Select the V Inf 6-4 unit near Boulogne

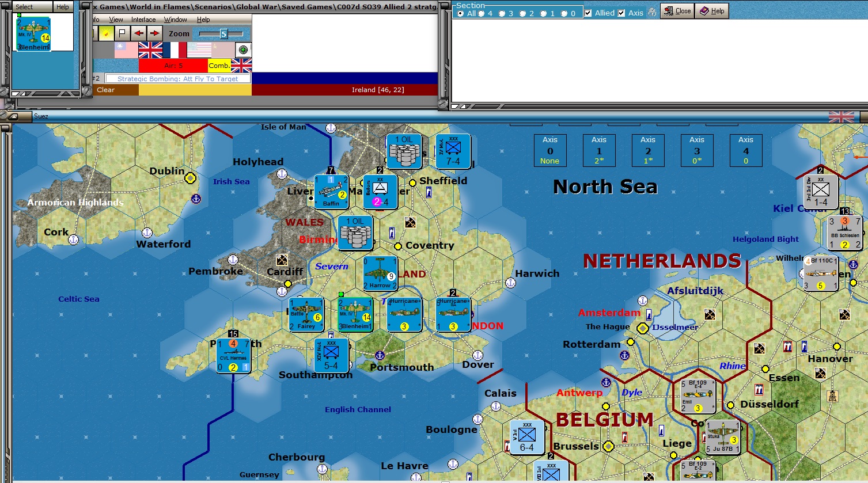tap(527, 437)
